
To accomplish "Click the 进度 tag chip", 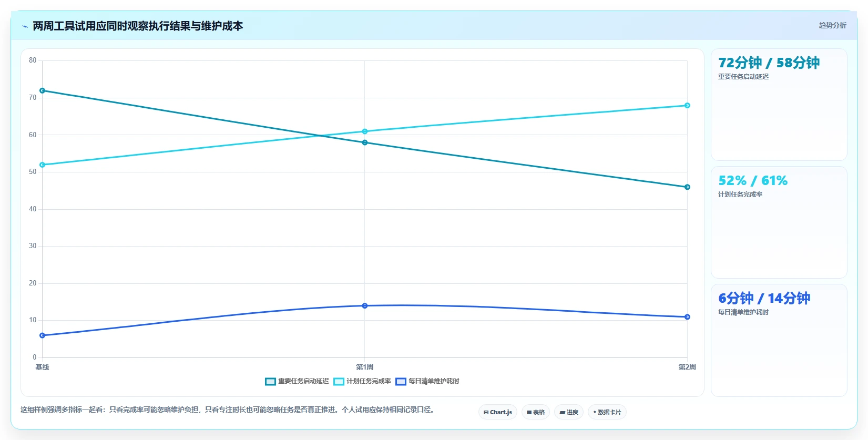I will (x=569, y=412).
